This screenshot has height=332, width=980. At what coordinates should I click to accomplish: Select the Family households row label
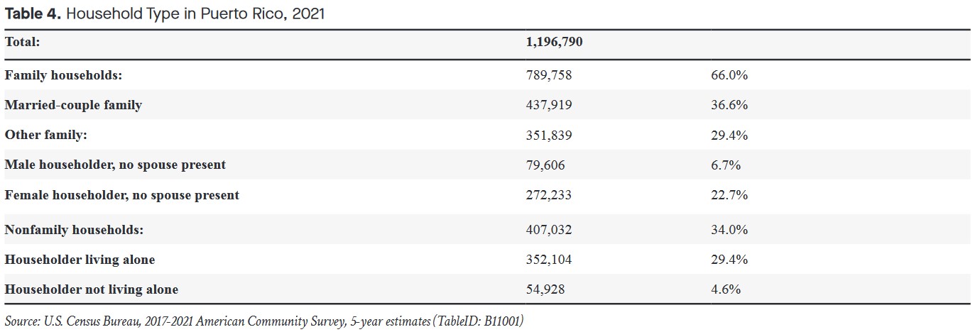[63, 75]
